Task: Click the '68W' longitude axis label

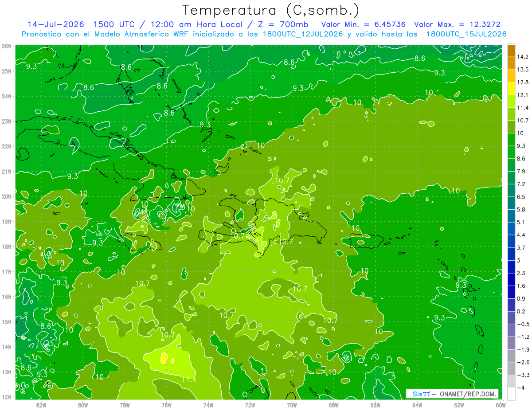Action: click(x=333, y=404)
